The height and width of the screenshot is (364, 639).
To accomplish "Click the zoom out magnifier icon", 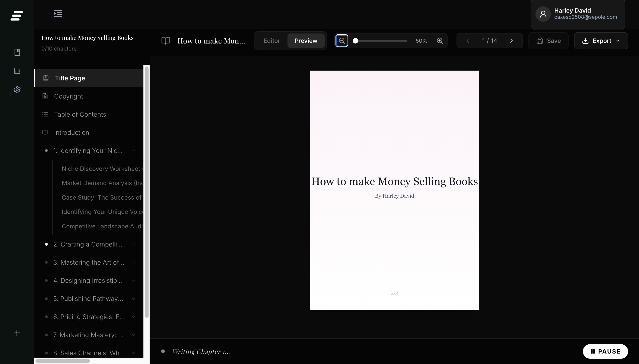I will [341, 41].
